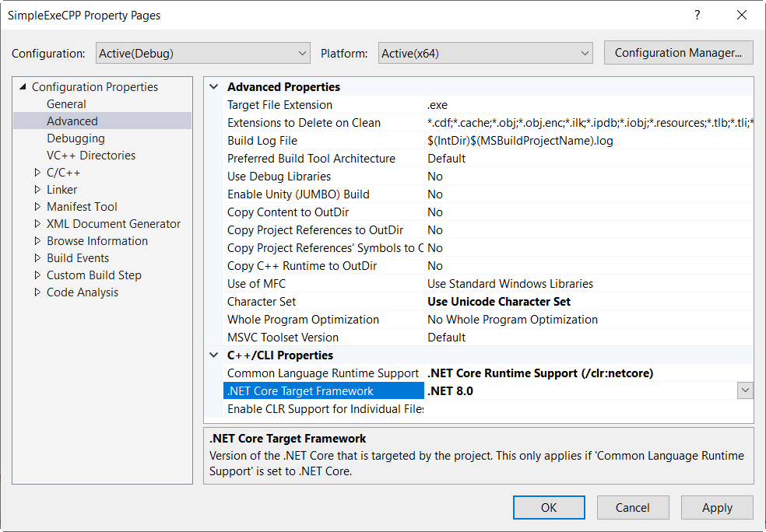Click the Apply button

tap(717, 507)
